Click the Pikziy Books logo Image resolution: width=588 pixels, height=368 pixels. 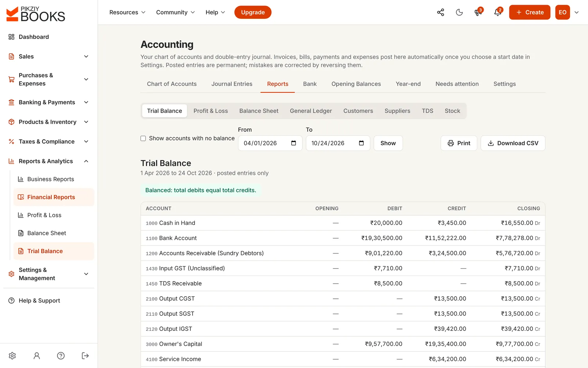[36, 14]
